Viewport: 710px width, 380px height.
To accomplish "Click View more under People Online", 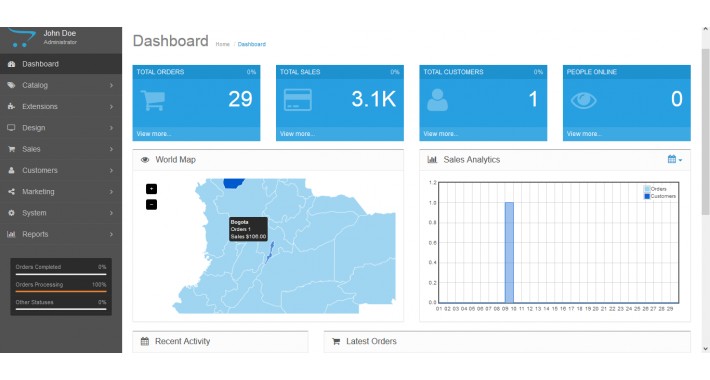I will [584, 134].
